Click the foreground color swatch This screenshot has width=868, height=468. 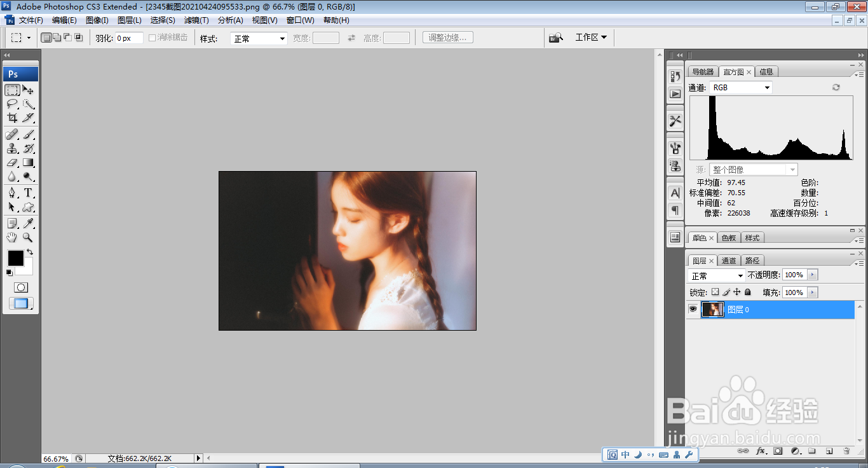[15, 258]
